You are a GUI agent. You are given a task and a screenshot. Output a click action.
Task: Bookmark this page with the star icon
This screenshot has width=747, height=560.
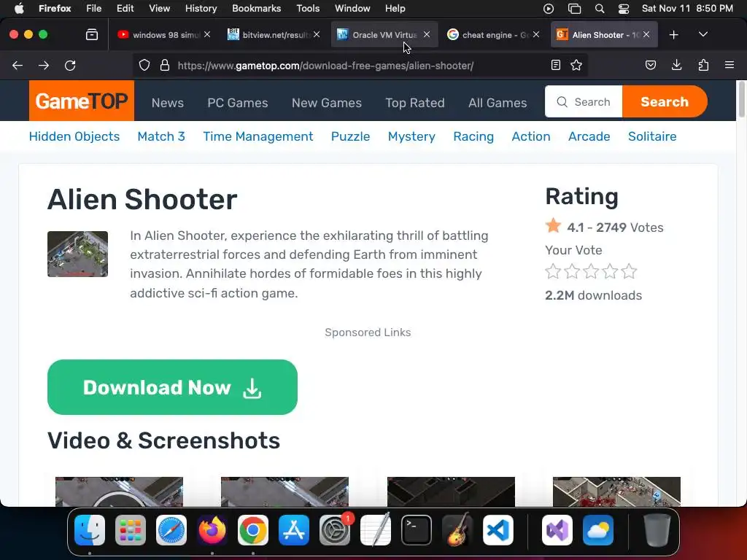pos(576,65)
